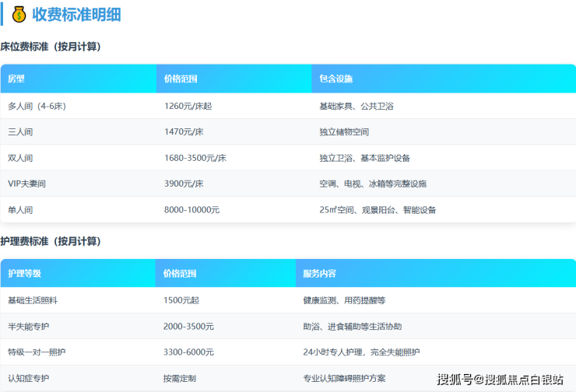Click the VIP夫妻间 row label

(27, 184)
